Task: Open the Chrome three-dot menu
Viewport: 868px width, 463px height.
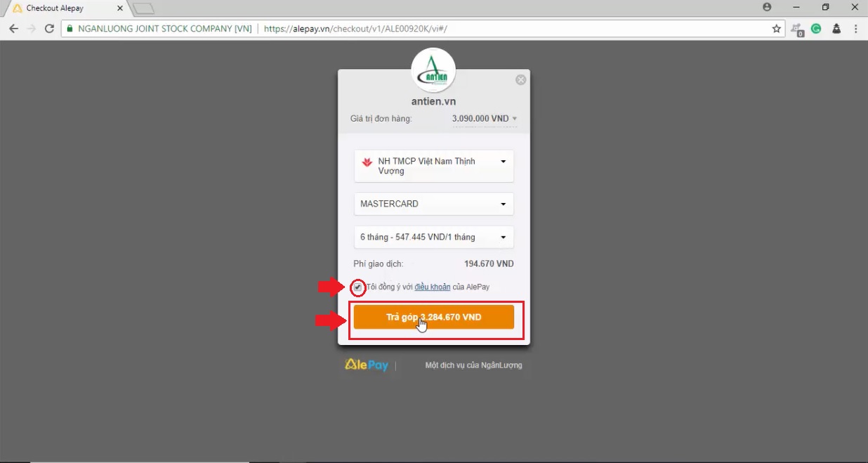Action: (856, 29)
